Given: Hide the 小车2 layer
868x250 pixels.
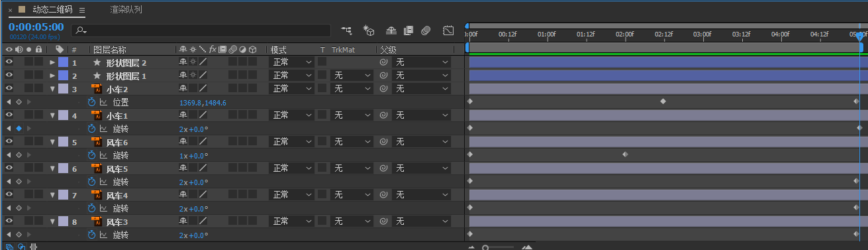Looking at the screenshot, I should pyautogui.click(x=9, y=89).
